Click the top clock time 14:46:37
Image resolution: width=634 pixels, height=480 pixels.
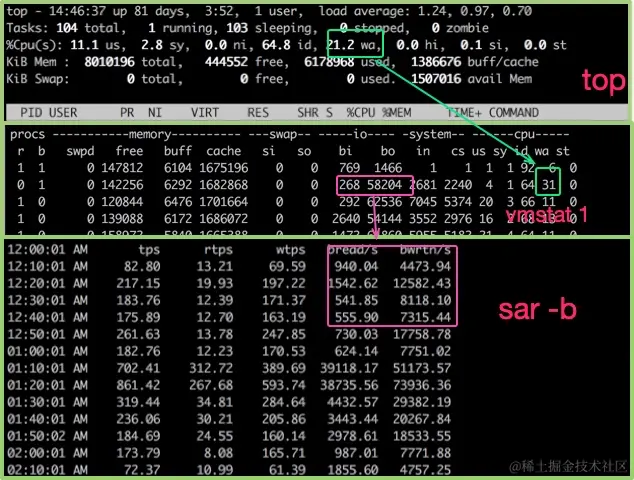(77, 11)
